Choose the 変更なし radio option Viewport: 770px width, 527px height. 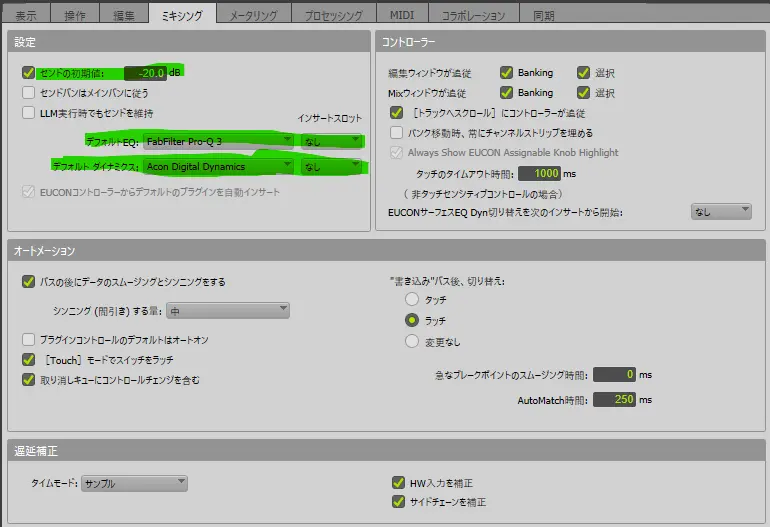coord(411,341)
